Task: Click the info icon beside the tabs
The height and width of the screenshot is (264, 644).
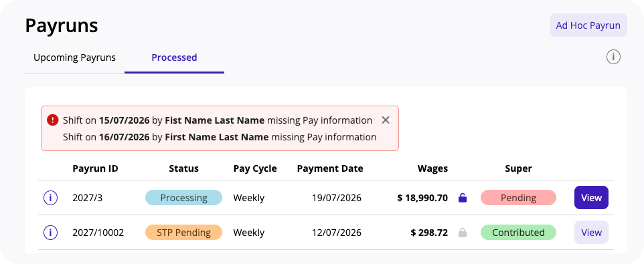Action: [x=613, y=57]
